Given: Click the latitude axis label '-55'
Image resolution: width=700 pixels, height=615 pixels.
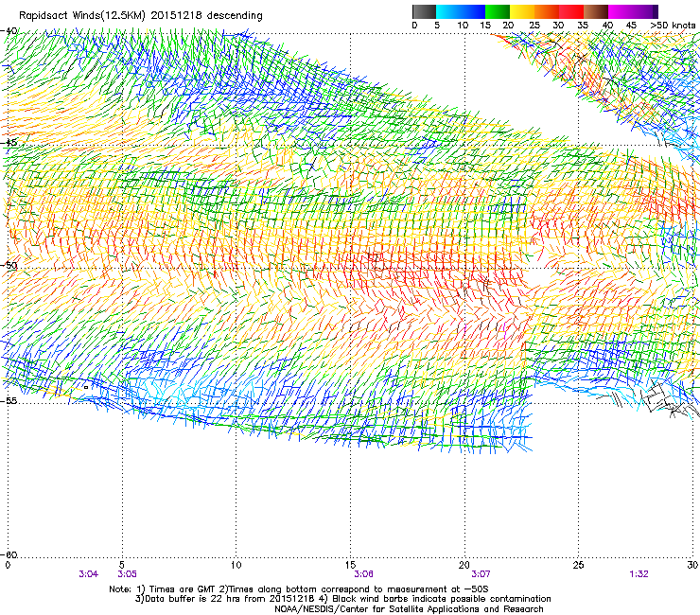Looking at the screenshot, I should [9, 400].
